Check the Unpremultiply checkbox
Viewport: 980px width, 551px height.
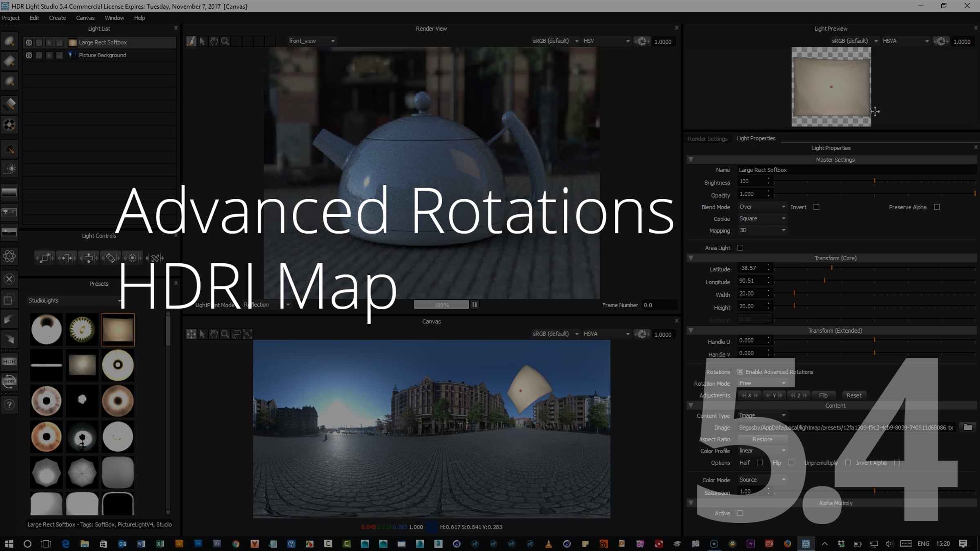point(848,462)
